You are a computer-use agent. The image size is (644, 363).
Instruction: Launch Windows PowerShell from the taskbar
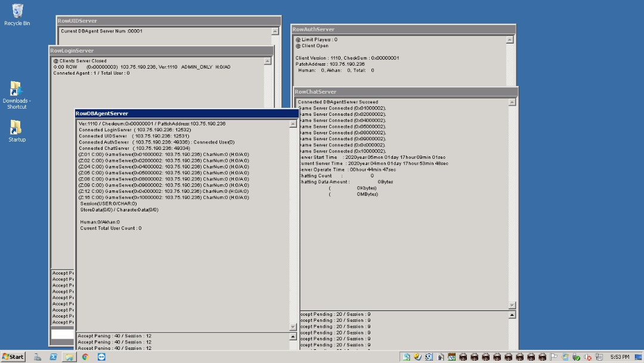tap(54, 357)
